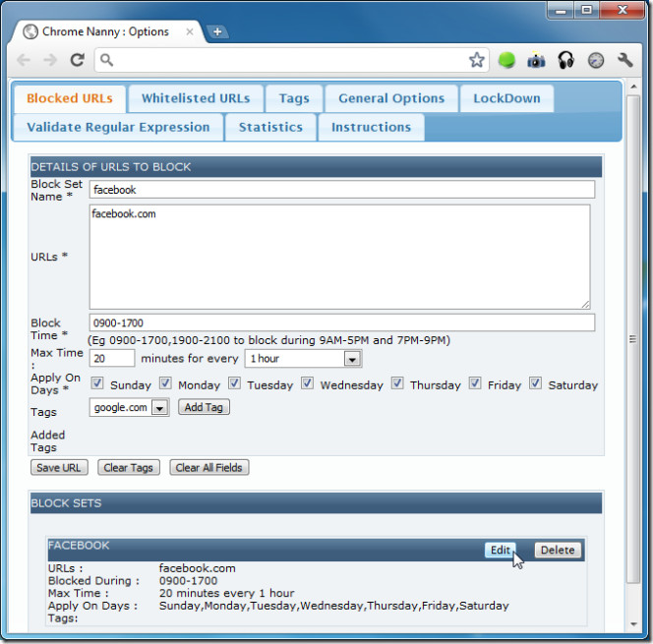This screenshot has width=653, height=644.
Task: Click the Block Time example hint text
Action: [x=269, y=340]
